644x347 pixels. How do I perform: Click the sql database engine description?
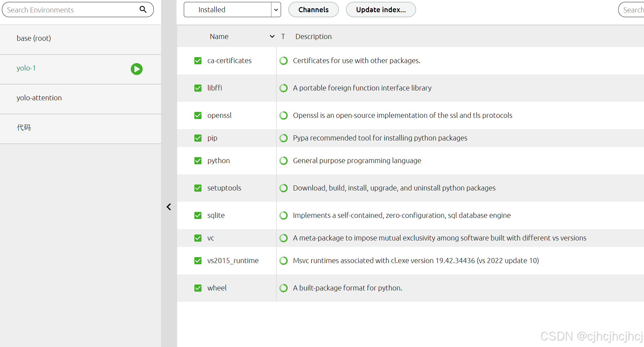point(402,215)
